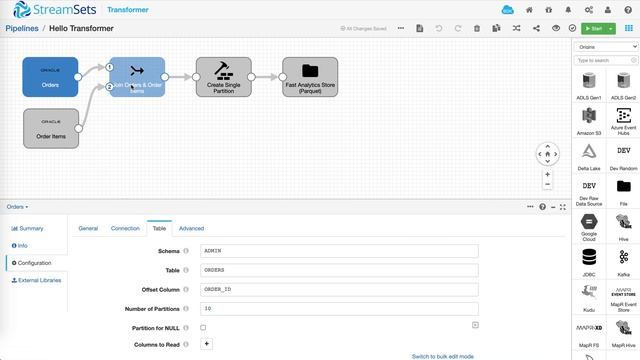The width and height of the screenshot is (640, 360).
Task: Open the Info side tab
Action: (20, 245)
